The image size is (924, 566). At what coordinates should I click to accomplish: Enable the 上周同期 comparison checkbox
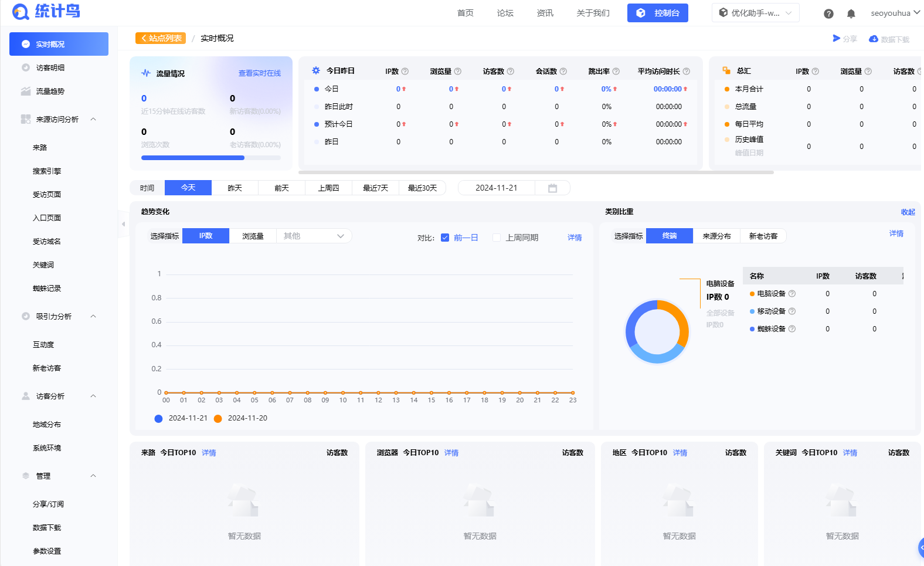497,238
